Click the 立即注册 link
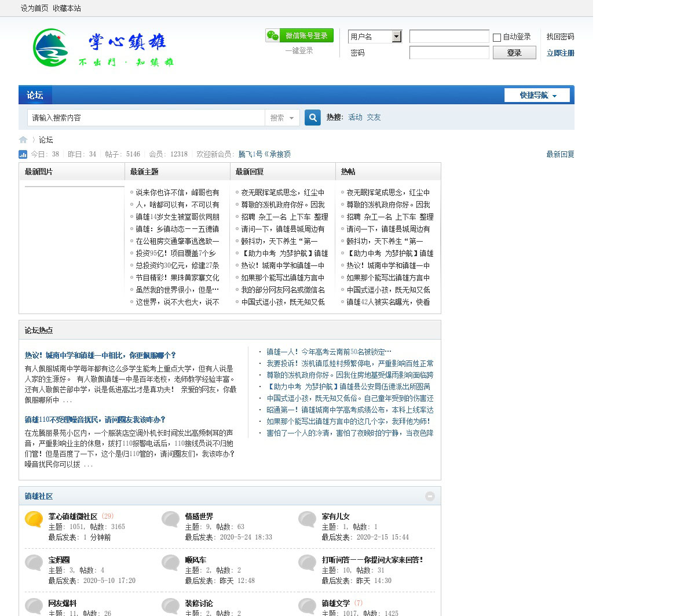The width and height of the screenshot is (695, 616). point(561,53)
